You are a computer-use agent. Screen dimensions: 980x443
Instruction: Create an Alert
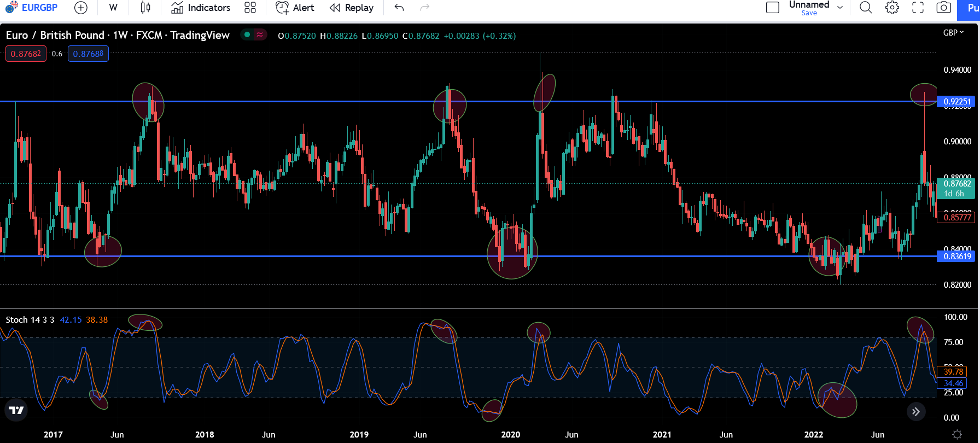tap(295, 8)
